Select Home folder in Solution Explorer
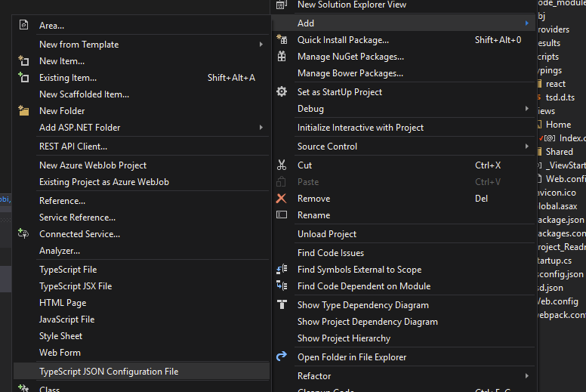586x392 pixels. point(558,125)
